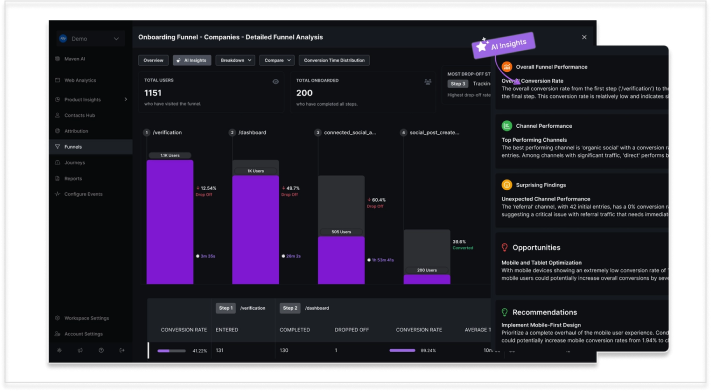Open Journeys from the sidebar

pyautogui.click(x=74, y=162)
